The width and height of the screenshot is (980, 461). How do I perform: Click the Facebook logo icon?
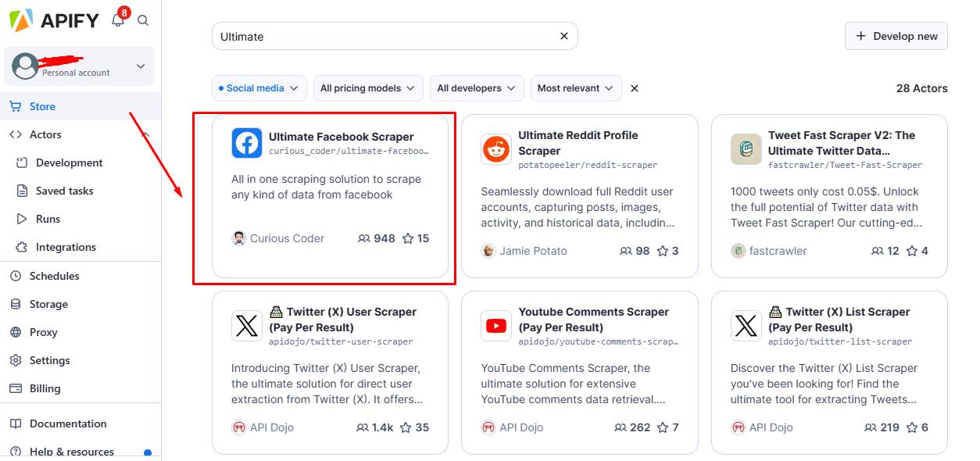pyautogui.click(x=247, y=143)
